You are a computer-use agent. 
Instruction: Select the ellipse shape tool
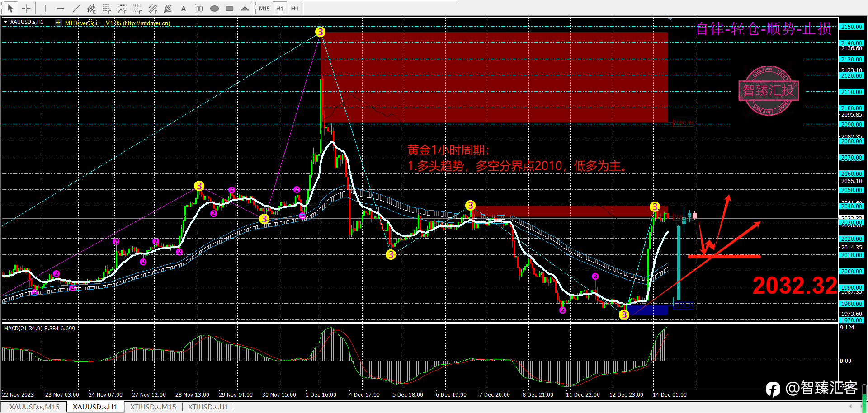tap(214, 8)
